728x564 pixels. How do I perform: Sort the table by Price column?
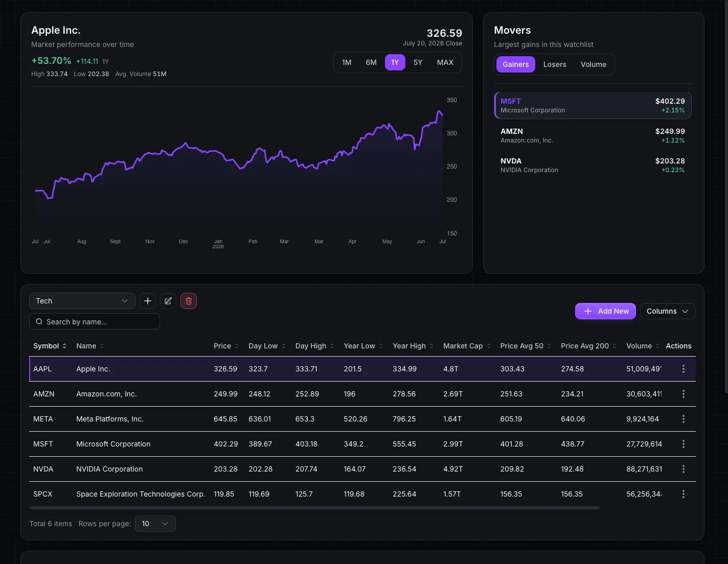click(226, 346)
